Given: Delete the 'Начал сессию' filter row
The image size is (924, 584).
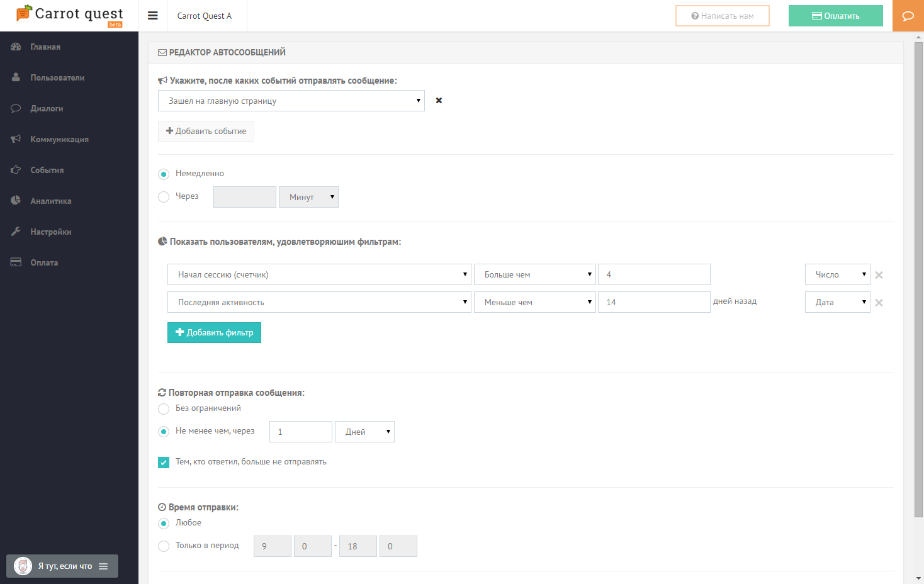Looking at the screenshot, I should 879,275.
